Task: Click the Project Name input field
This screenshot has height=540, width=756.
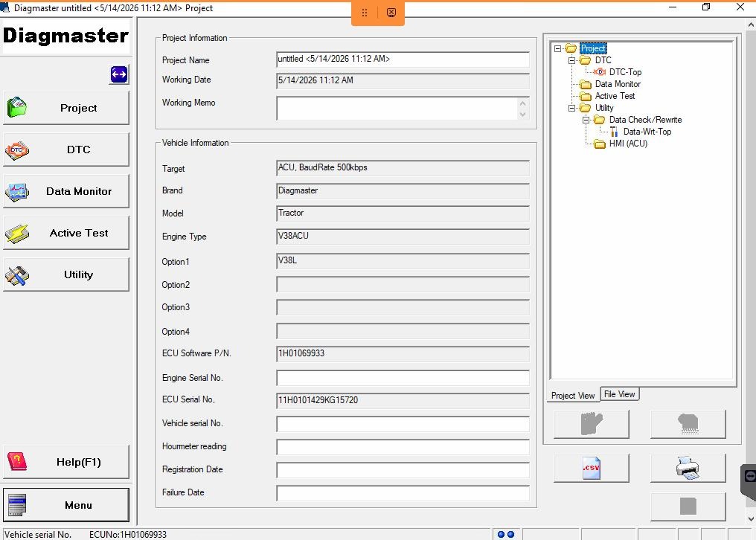Action: [403, 60]
